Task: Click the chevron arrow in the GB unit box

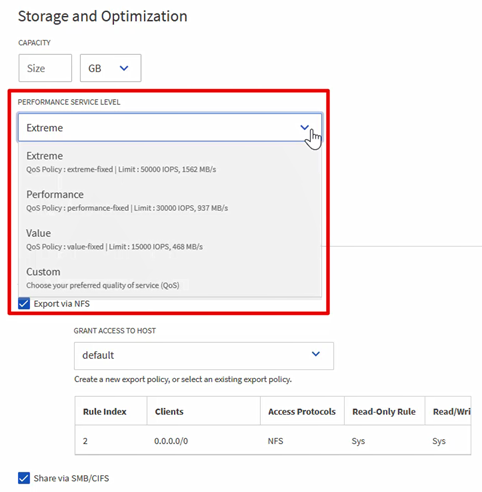Action: tap(124, 68)
